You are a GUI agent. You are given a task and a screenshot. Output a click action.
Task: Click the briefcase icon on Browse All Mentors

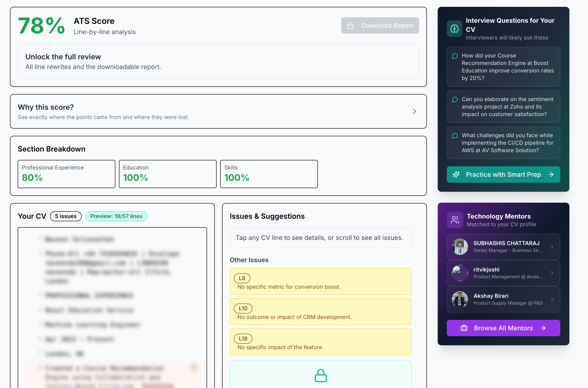[x=464, y=328]
